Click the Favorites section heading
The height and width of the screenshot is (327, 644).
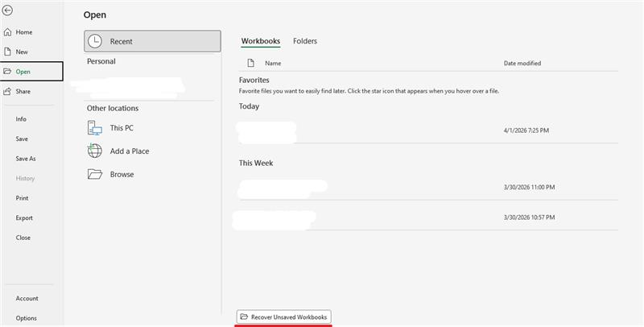(254, 80)
